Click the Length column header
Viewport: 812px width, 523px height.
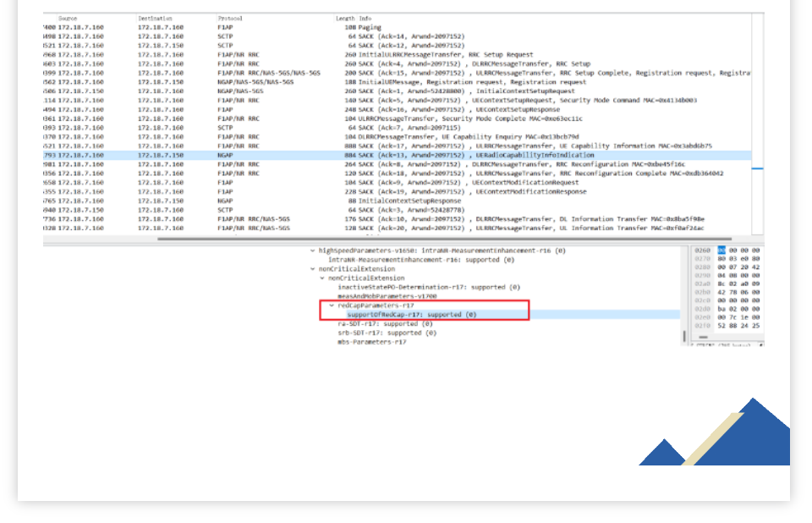[x=345, y=18]
